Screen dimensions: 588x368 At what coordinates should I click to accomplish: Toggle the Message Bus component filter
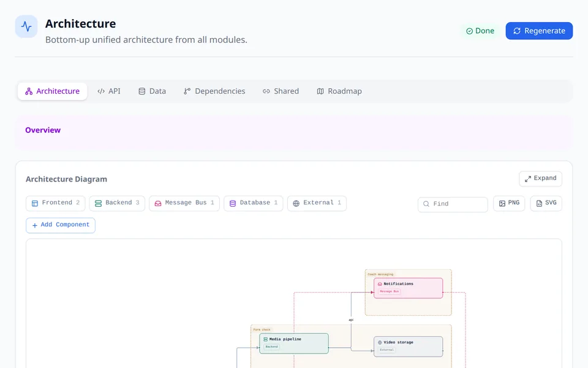point(184,204)
